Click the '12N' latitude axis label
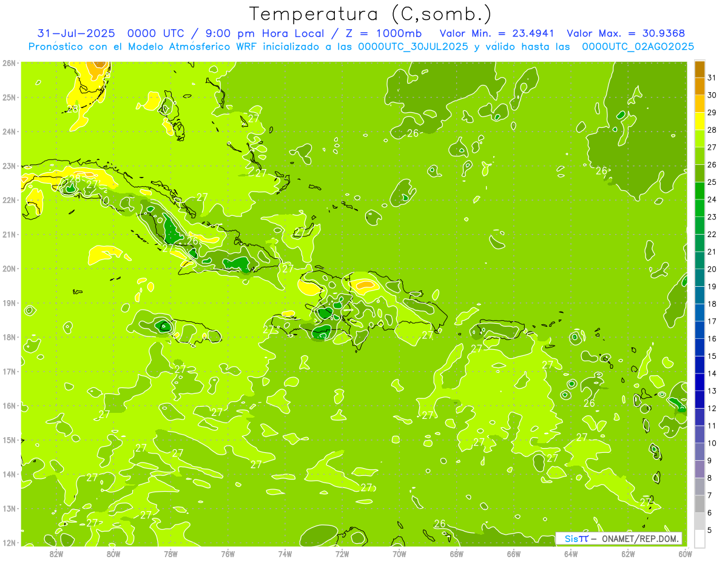The width and height of the screenshot is (728, 562). [9, 543]
